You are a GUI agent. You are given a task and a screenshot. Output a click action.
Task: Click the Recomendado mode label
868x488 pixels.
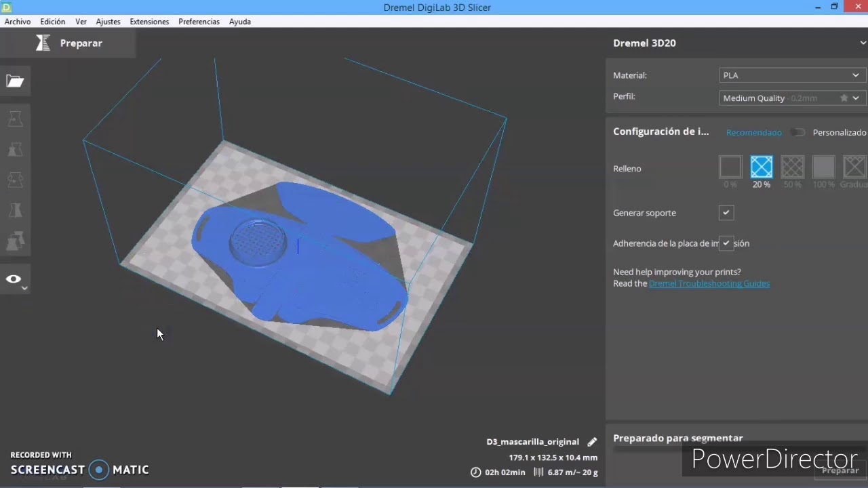point(754,133)
